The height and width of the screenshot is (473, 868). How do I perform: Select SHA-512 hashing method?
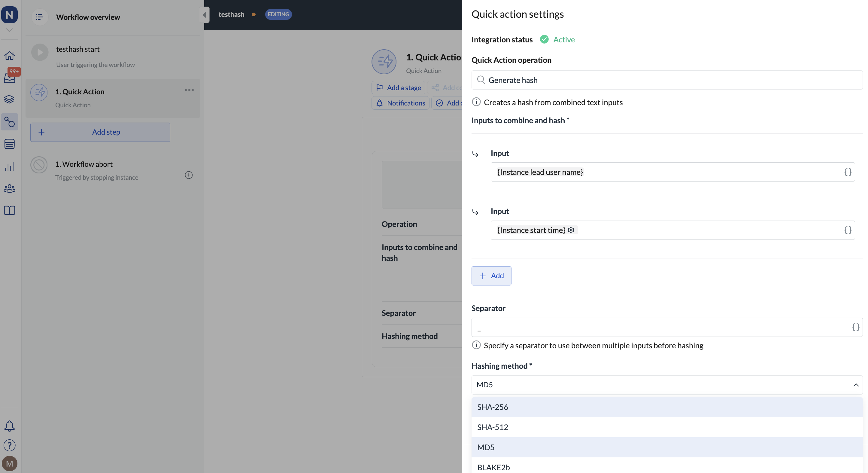point(667,427)
